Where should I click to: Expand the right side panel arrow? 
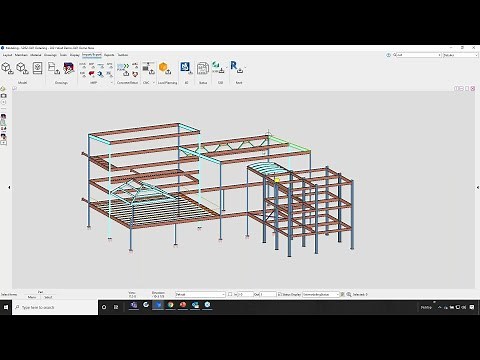pos(477,188)
